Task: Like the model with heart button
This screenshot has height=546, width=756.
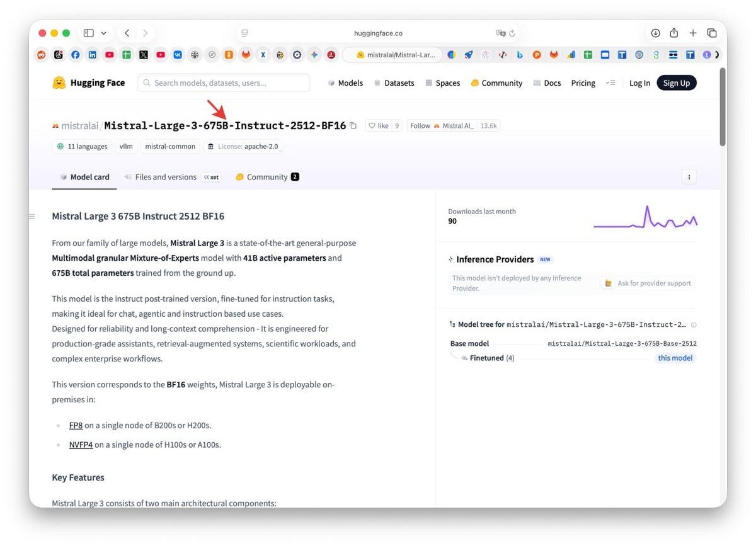Action: [x=379, y=126]
